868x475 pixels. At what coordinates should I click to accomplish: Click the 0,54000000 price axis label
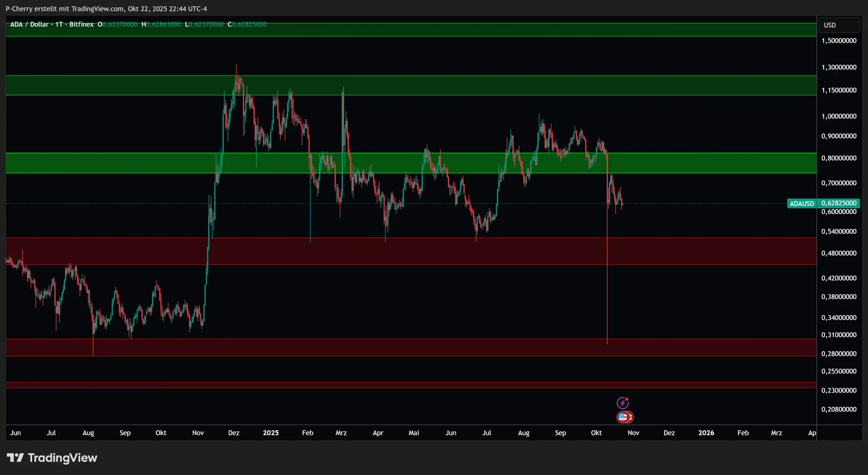coord(838,231)
